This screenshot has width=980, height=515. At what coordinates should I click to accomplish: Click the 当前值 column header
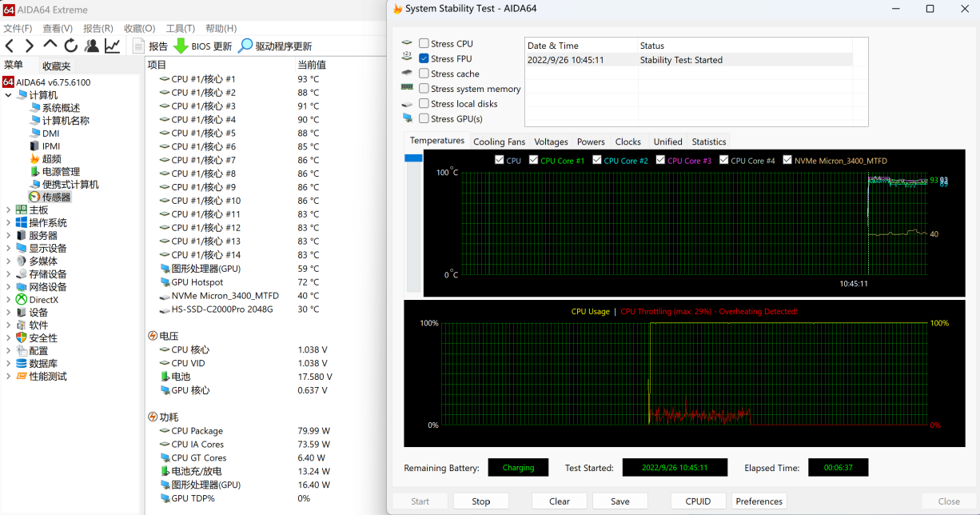pos(312,65)
